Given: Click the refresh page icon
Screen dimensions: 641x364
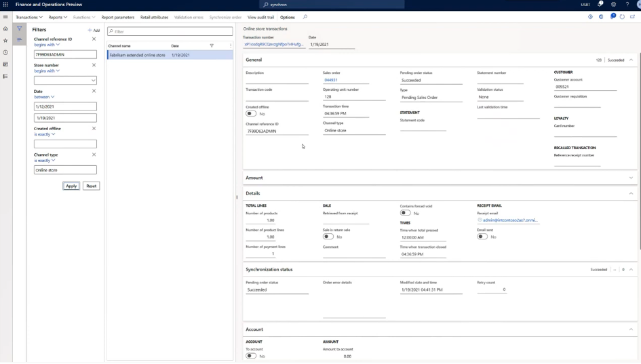Looking at the screenshot, I should point(622,17).
